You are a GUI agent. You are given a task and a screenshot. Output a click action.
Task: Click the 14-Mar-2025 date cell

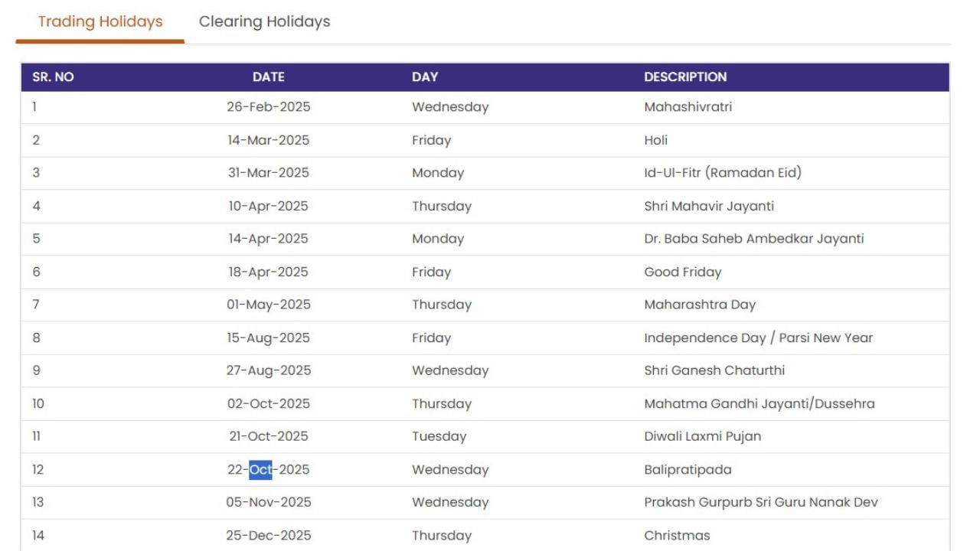pos(268,140)
